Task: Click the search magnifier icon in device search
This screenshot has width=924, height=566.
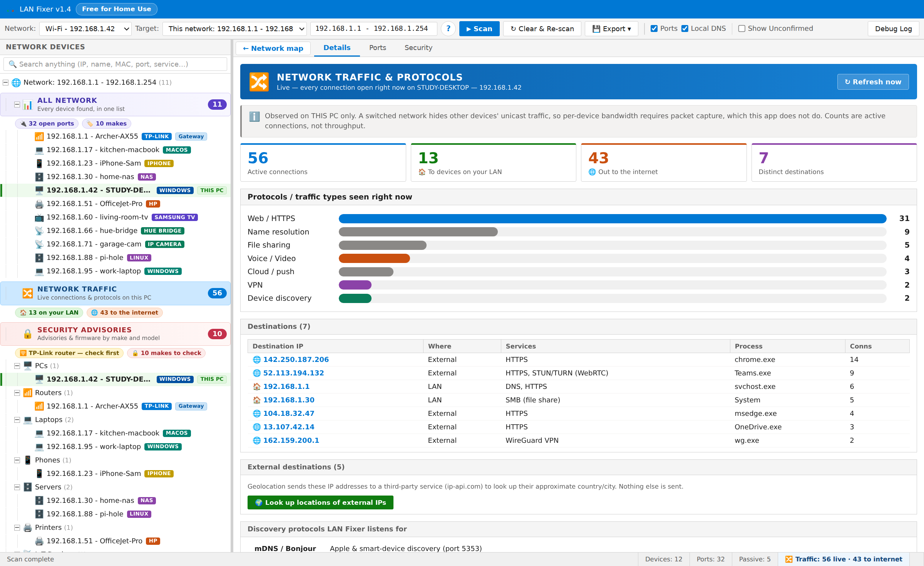Action: click(x=13, y=64)
